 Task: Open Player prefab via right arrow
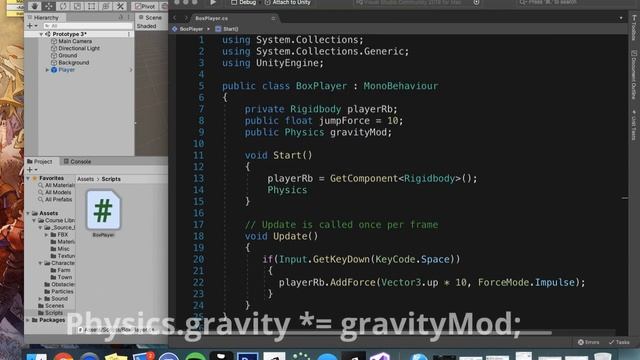tap(131, 70)
